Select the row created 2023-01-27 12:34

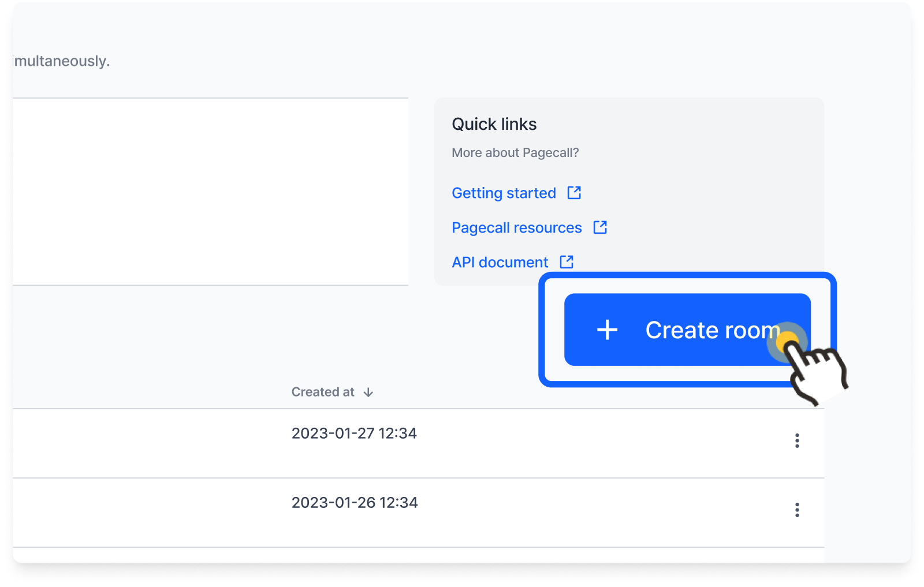pos(418,443)
